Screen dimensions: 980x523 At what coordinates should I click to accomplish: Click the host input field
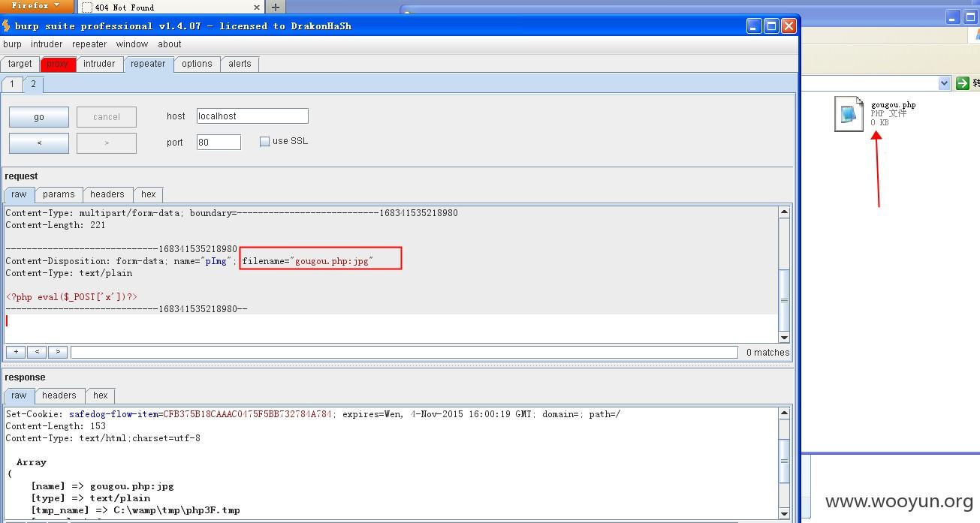(x=252, y=116)
